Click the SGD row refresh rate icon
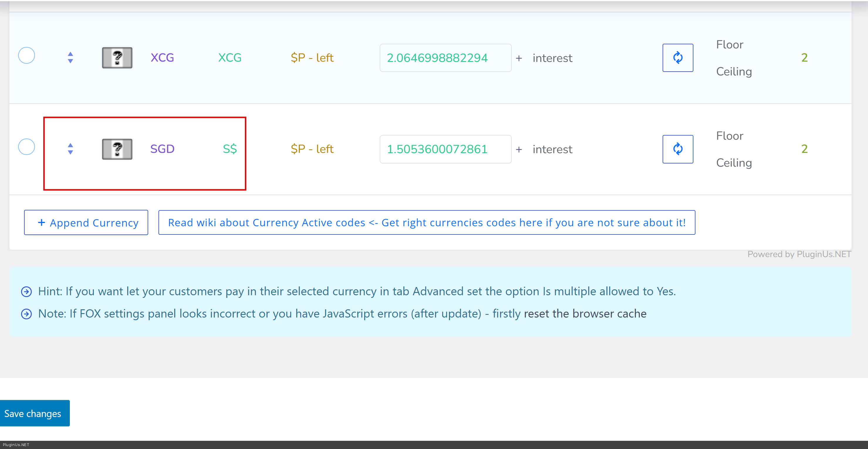868x449 pixels. [x=678, y=149]
